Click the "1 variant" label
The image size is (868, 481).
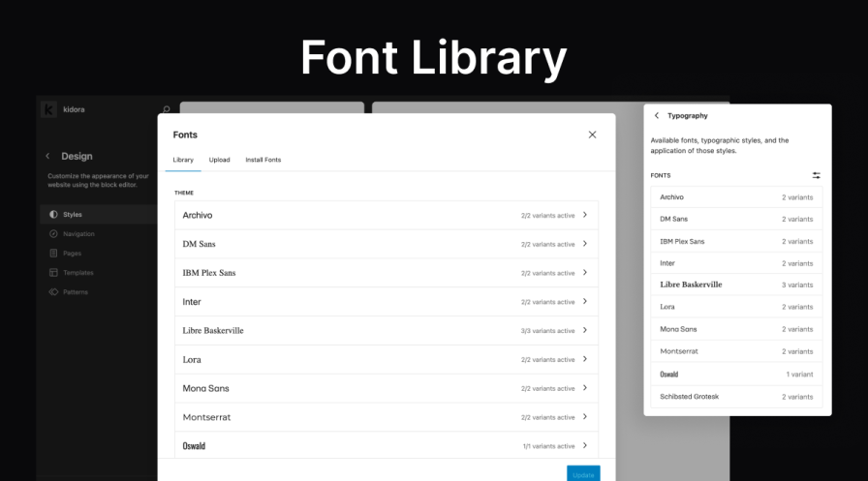click(799, 375)
